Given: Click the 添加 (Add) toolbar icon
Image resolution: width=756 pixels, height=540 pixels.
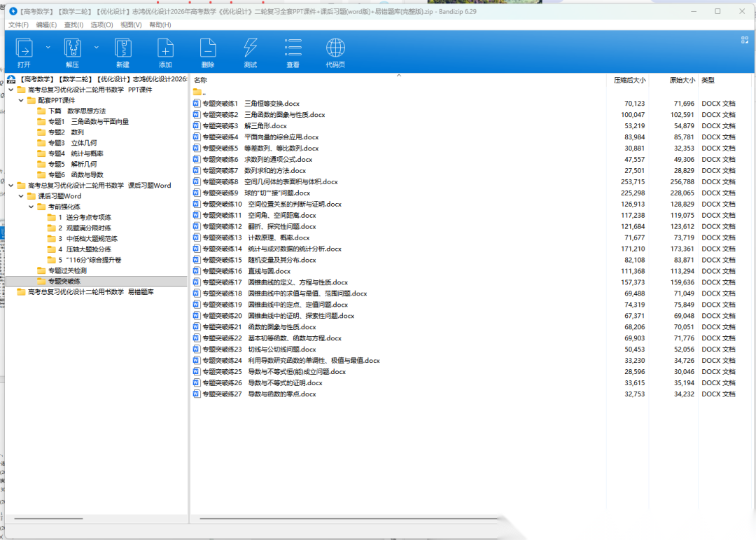Looking at the screenshot, I should point(165,51).
